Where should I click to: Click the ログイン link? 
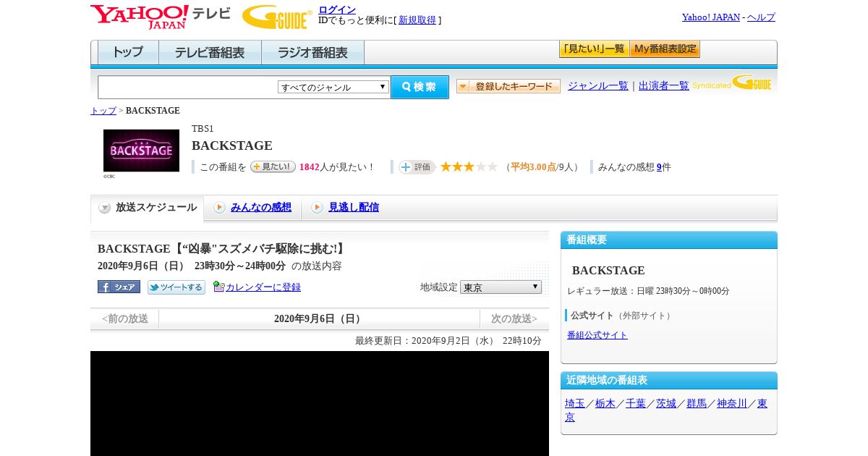(x=337, y=9)
